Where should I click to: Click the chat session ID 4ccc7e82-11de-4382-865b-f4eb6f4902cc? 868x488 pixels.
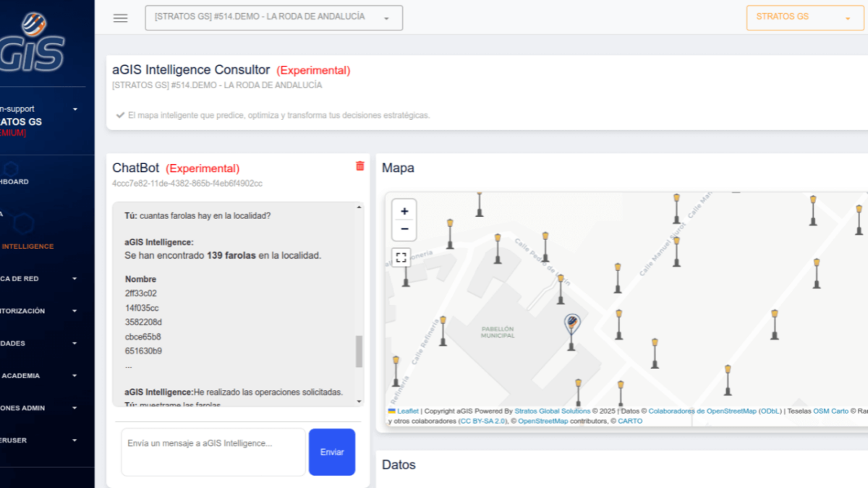[187, 184]
